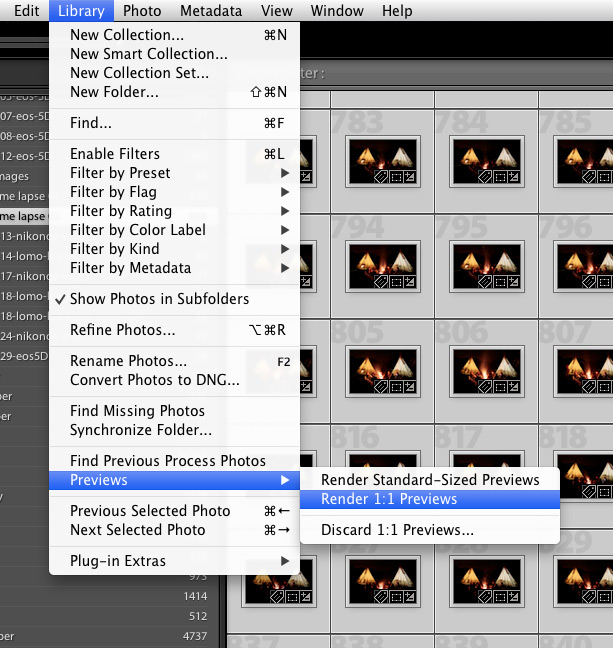The height and width of the screenshot is (648, 613).
Task: Click develop adjustments badge on cell 805 thumbnail
Action: coord(410,388)
